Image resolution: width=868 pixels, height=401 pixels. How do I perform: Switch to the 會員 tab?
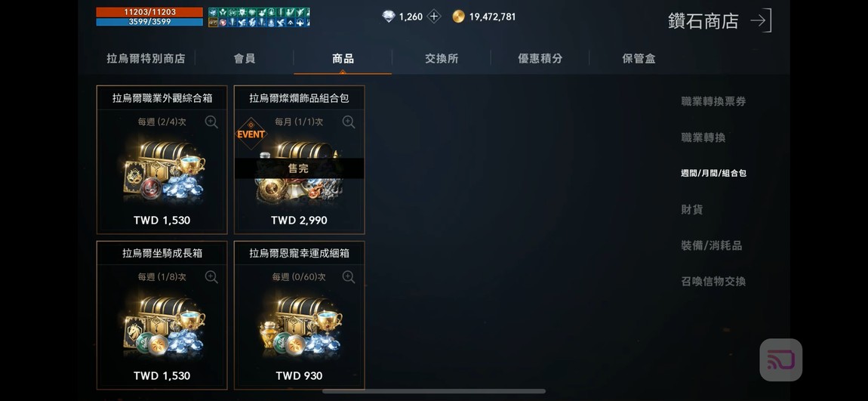244,58
